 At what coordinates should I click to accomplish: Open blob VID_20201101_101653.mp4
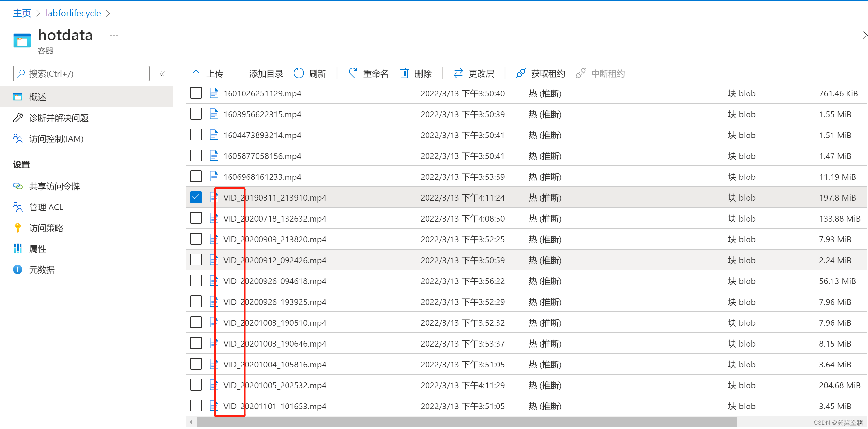[x=274, y=406]
